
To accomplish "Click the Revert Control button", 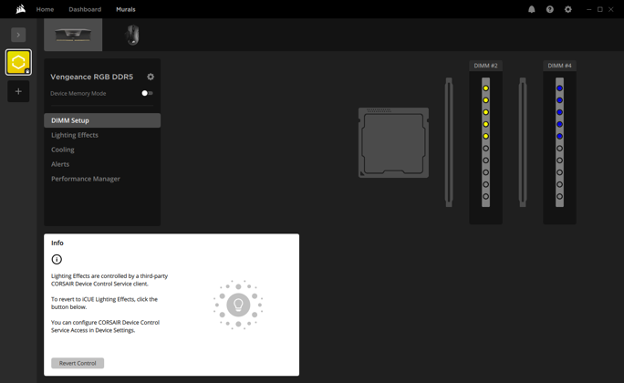I will tap(78, 363).
